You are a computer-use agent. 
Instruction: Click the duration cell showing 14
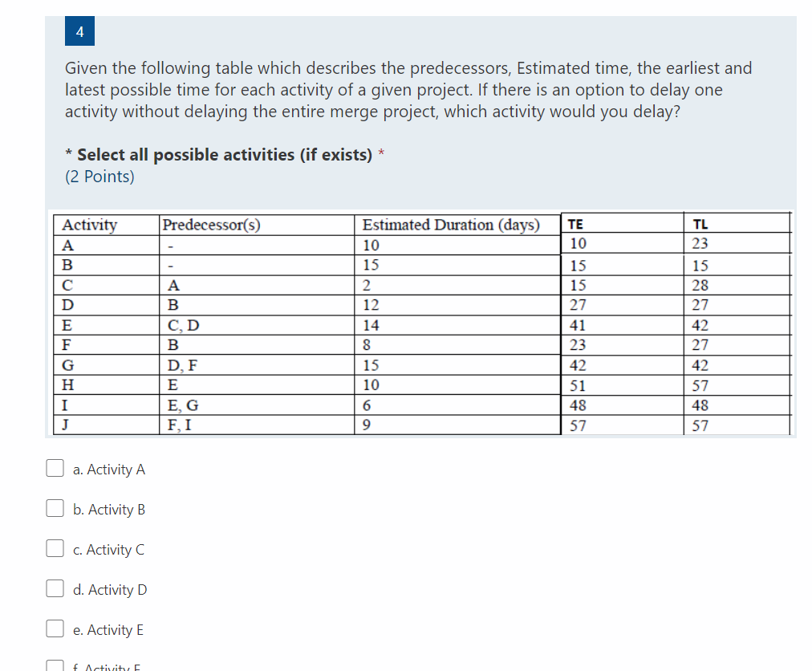[x=369, y=325]
